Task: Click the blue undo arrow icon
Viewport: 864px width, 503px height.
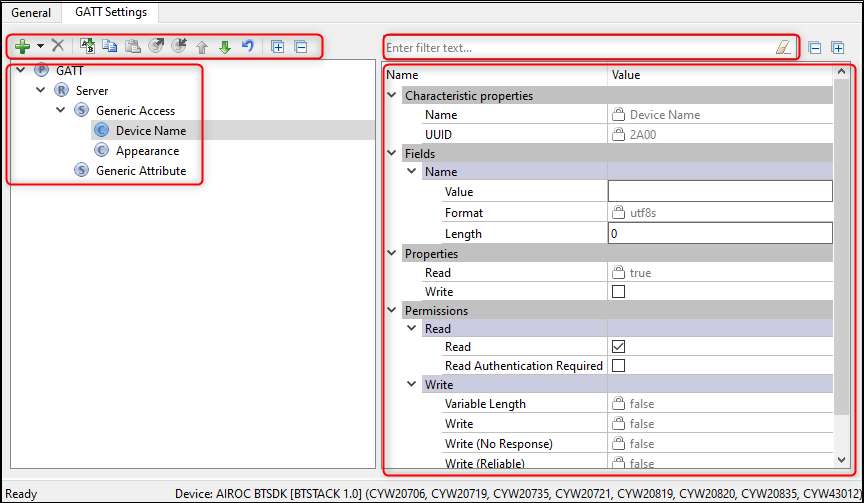Action: pyautogui.click(x=247, y=46)
